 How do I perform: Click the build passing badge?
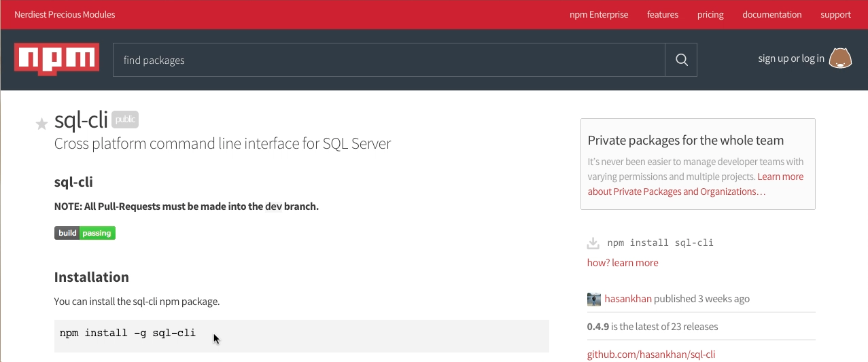click(x=85, y=233)
